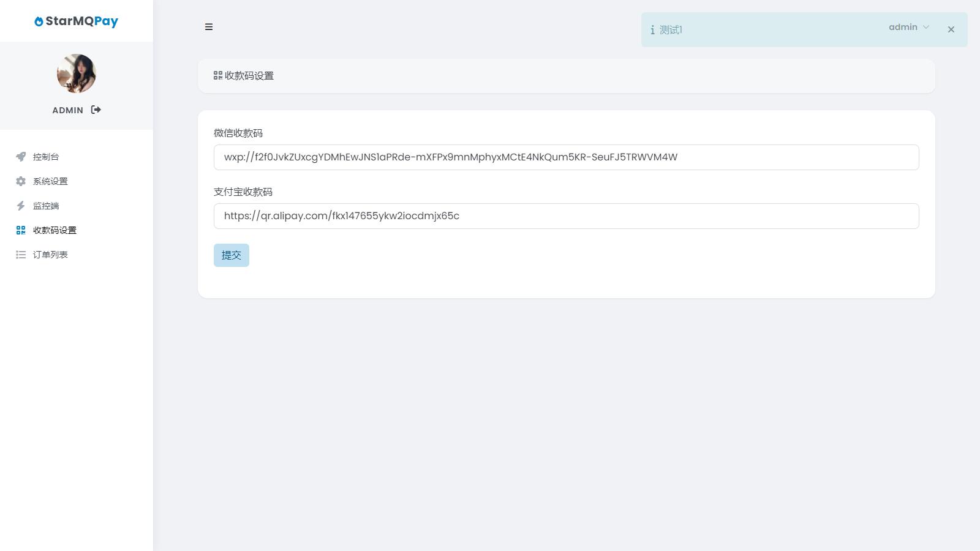Dismiss the 测试1 notification banner
980x551 pixels.
(x=951, y=29)
